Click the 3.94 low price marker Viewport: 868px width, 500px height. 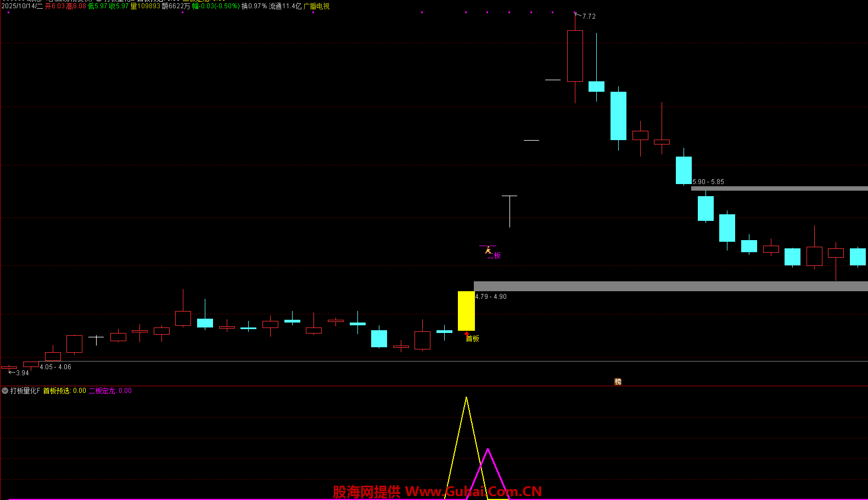pyautogui.click(x=22, y=373)
